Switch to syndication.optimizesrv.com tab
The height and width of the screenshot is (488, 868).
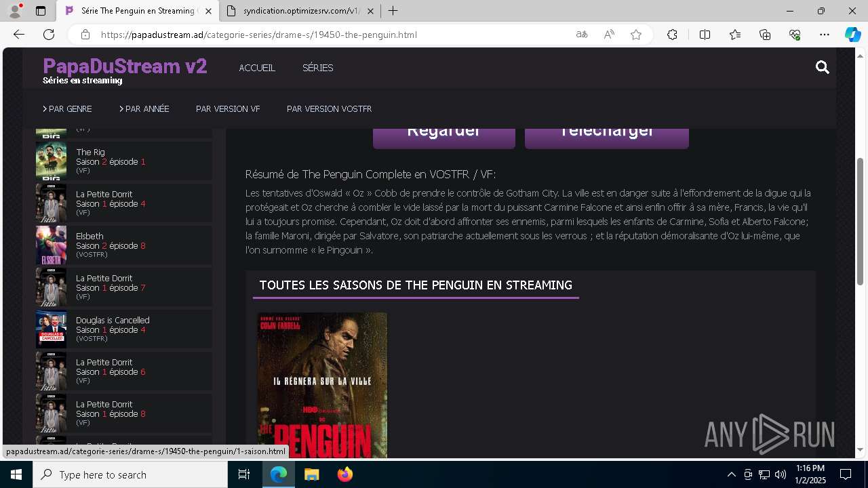tap(300, 11)
